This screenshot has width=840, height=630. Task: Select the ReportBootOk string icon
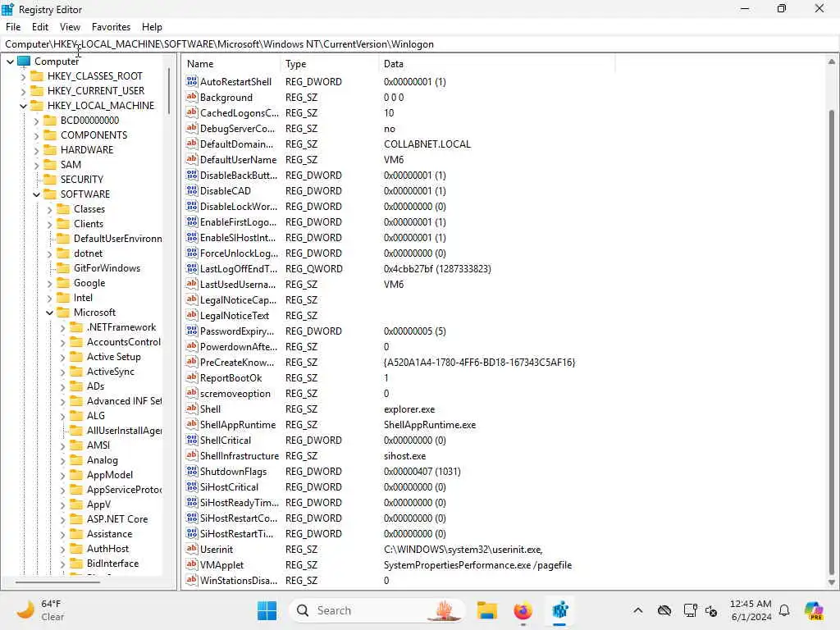pyautogui.click(x=191, y=377)
